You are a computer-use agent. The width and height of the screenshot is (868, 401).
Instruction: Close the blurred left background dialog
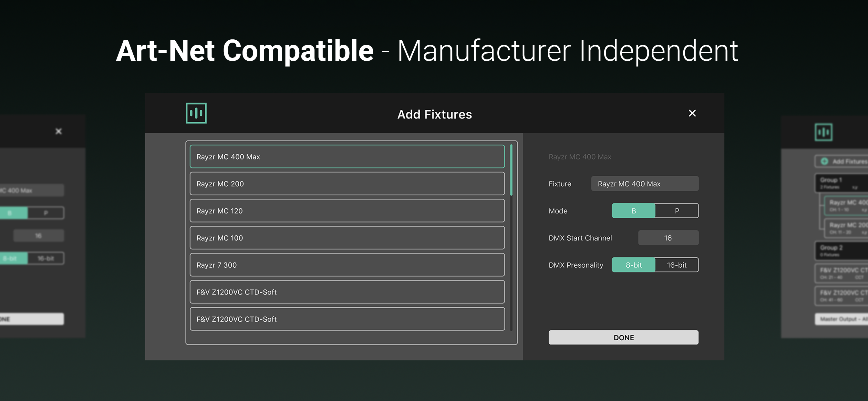59,131
